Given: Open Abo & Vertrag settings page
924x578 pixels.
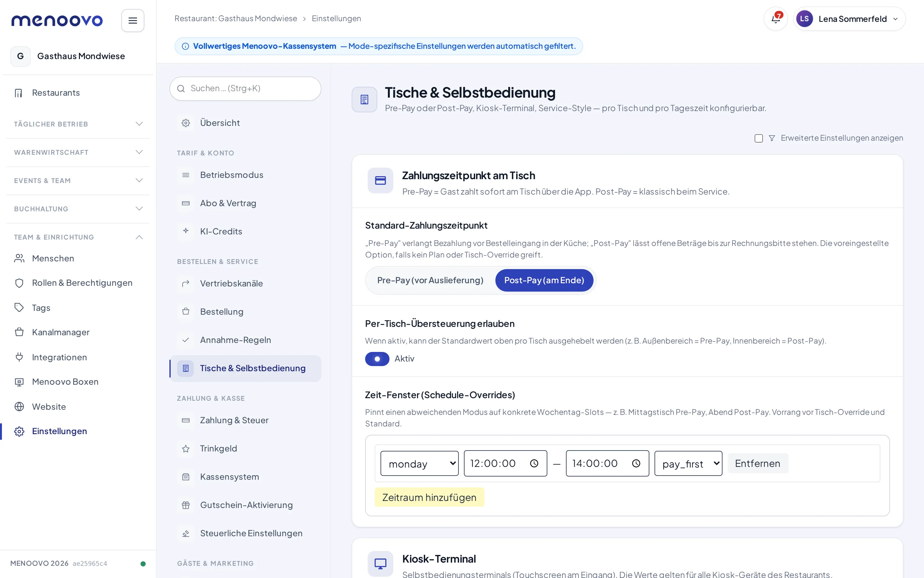Looking at the screenshot, I should (245, 203).
